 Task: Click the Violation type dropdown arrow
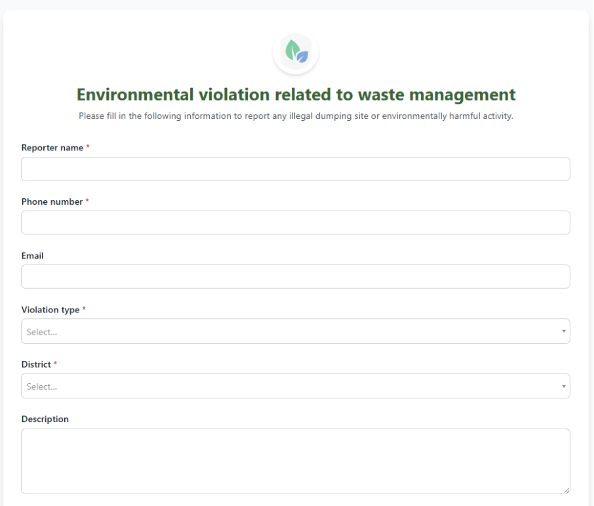click(563, 331)
